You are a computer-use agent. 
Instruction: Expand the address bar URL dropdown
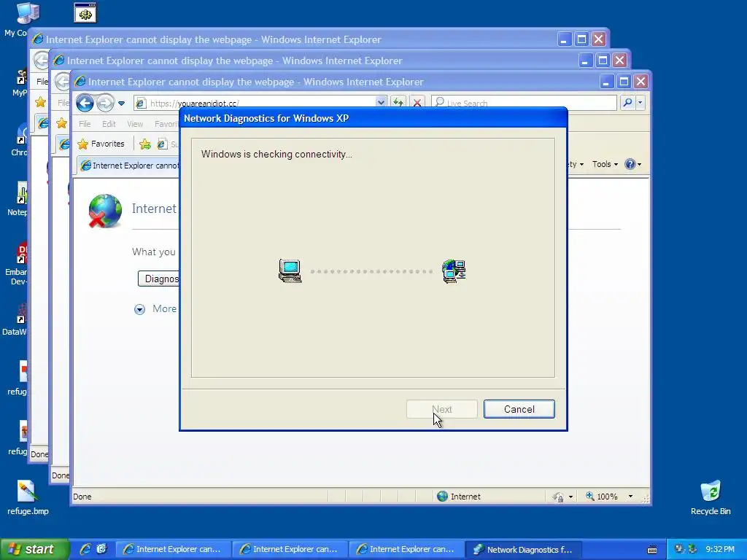[380, 102]
